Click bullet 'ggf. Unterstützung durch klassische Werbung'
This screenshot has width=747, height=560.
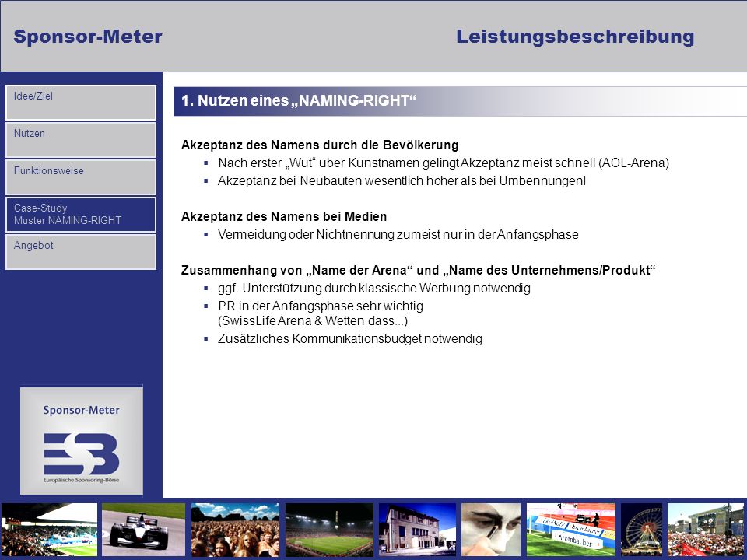click(x=374, y=288)
